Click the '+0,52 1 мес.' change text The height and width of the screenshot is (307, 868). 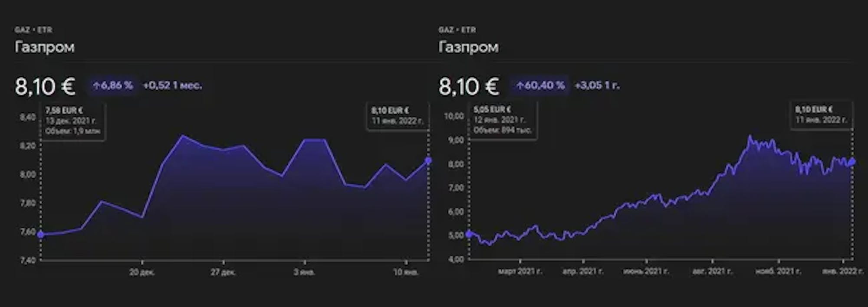pos(172,85)
